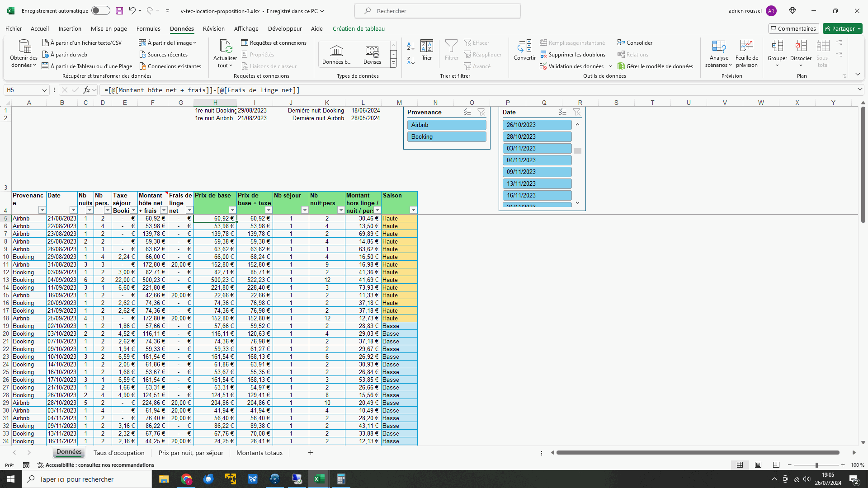Clear filter on Provenance slicer
Image resolution: width=868 pixels, height=488 pixels.
[x=481, y=112]
